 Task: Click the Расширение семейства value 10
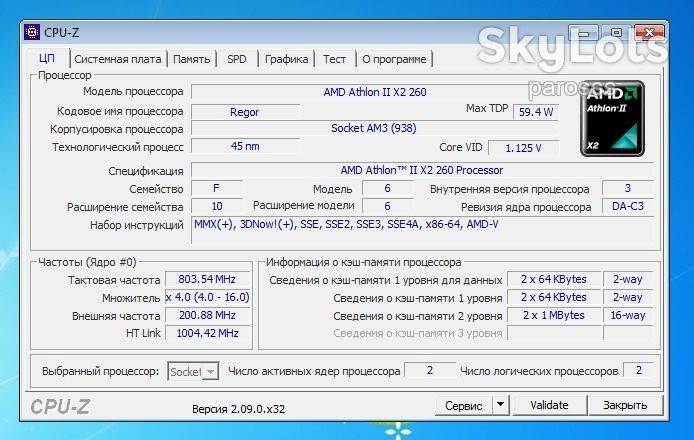coord(216,206)
